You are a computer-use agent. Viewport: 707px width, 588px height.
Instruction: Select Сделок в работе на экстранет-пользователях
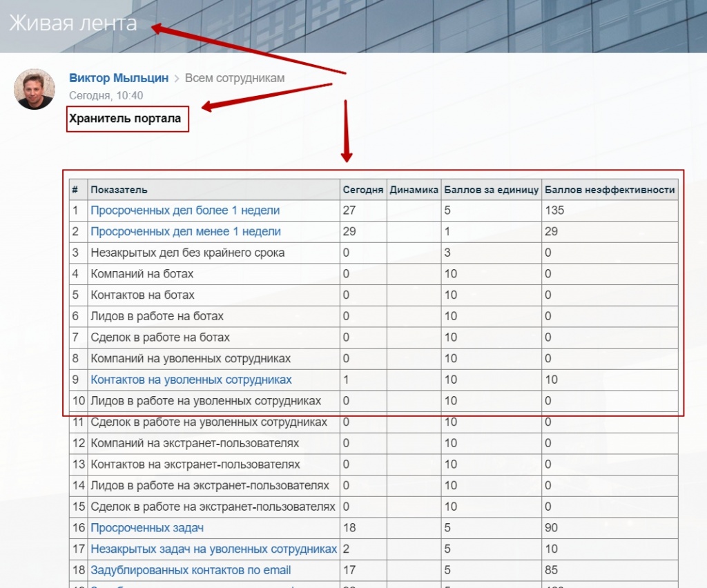pyautogui.click(x=213, y=507)
